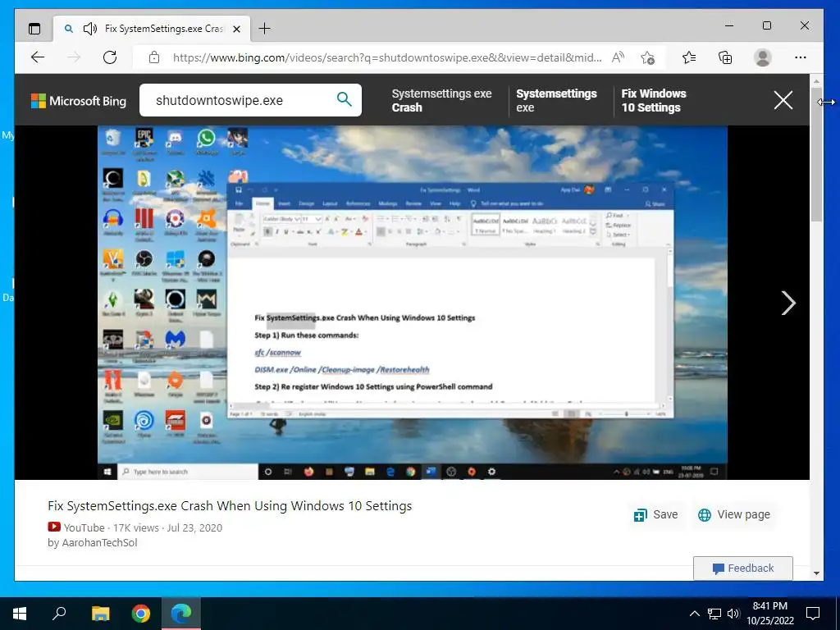The image size is (840, 630).
Task: Select Fix Windows 10 Settings suggestion
Action: coord(654,100)
